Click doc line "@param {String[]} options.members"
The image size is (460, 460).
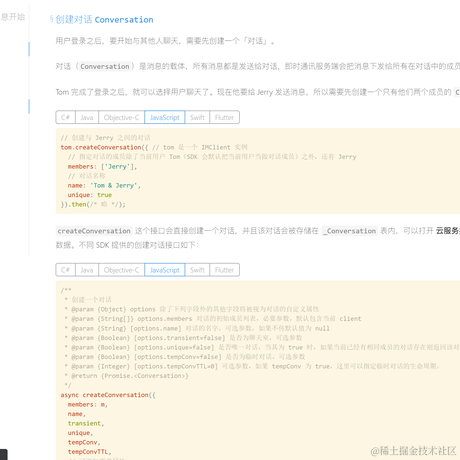pyautogui.click(x=213, y=319)
